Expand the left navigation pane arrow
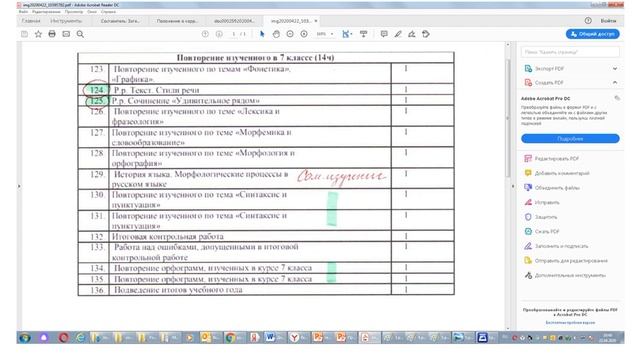Image resolution: width=640 pixels, height=360 pixels. (x=19, y=186)
